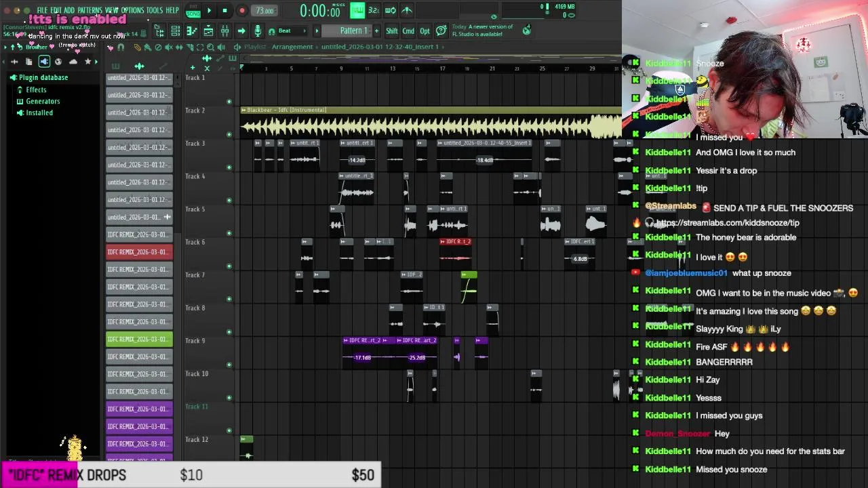Click the Record button
The height and width of the screenshot is (488, 868).
[x=242, y=10]
